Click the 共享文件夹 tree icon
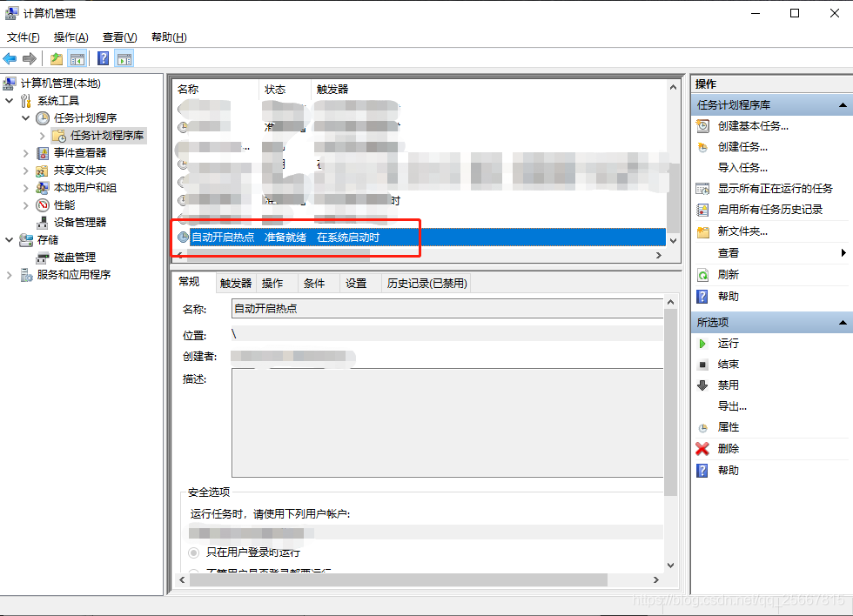The height and width of the screenshot is (616, 853). point(42,171)
